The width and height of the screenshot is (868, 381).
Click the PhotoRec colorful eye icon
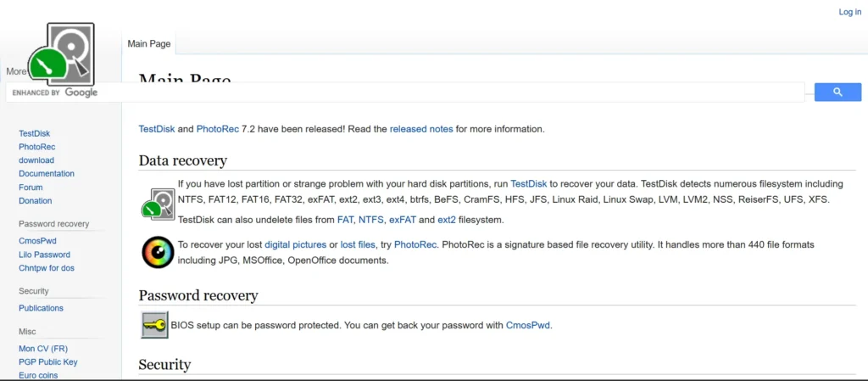[159, 252]
